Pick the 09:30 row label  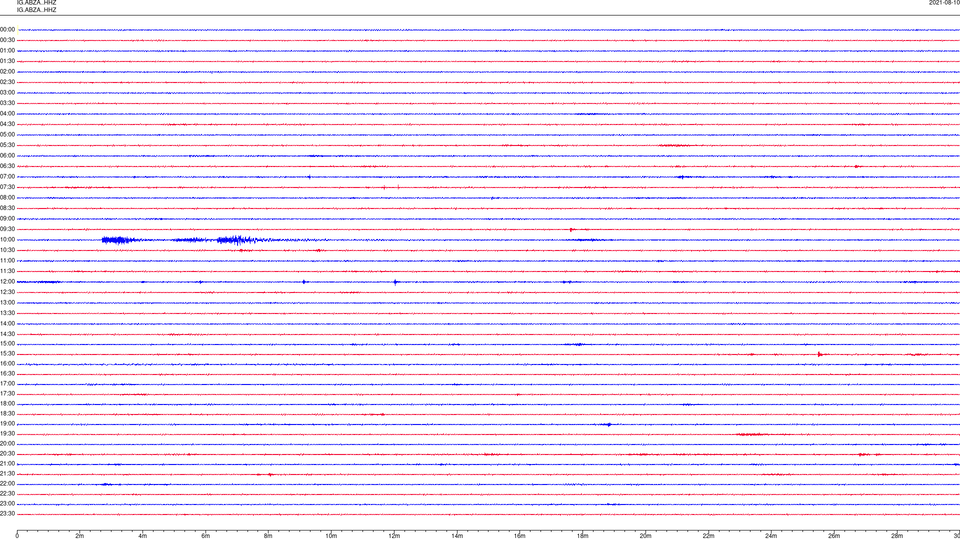[7, 229]
